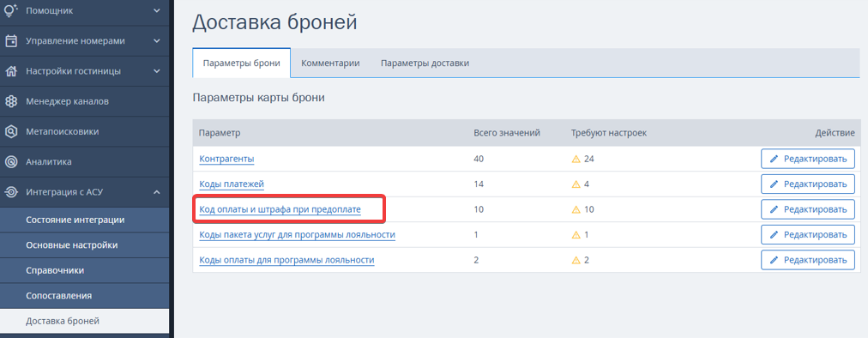
Task: Click the Интеграция с АСУ eye icon
Action: click(11, 192)
